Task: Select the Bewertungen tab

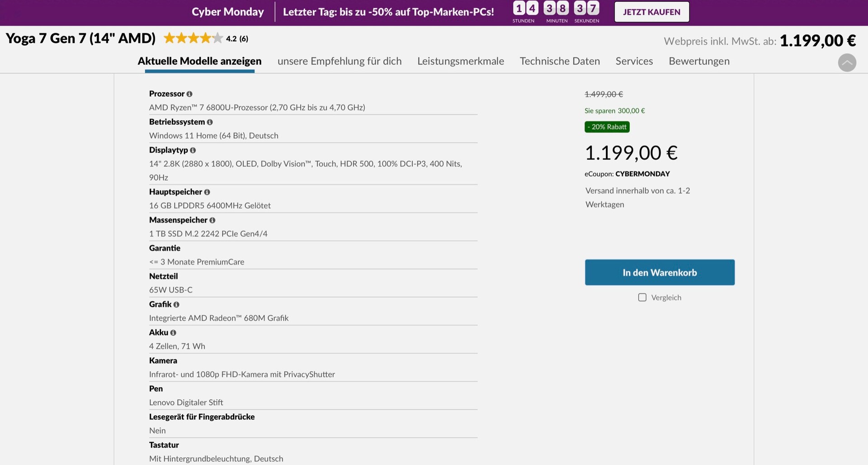Action: tap(699, 61)
